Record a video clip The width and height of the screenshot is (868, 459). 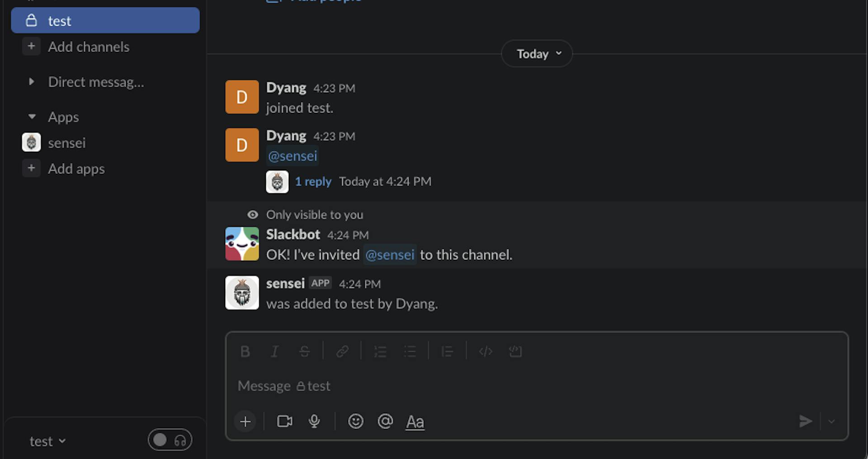[x=284, y=422]
